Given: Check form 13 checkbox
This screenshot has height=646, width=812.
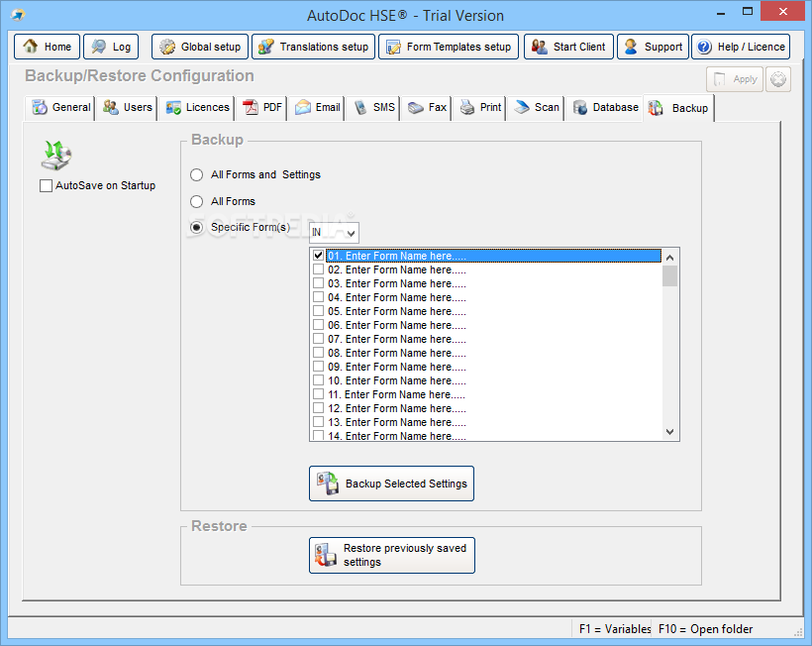Looking at the screenshot, I should tap(319, 422).
